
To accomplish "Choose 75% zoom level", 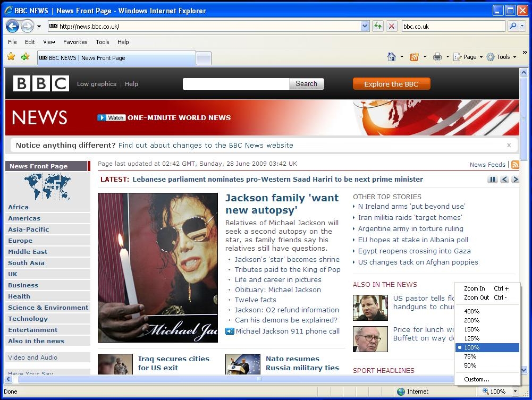I will [487, 356].
